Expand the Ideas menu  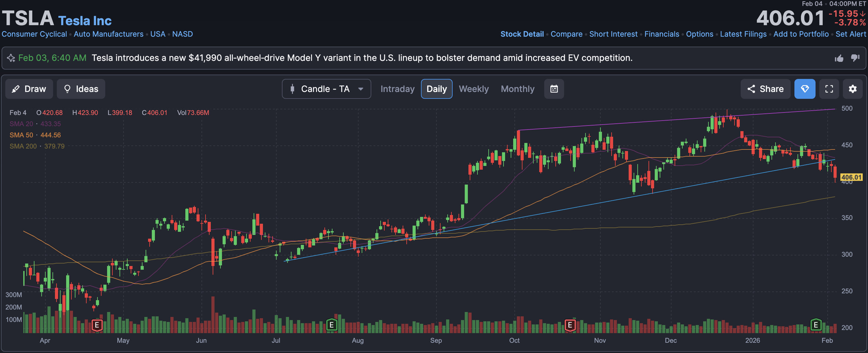coord(81,89)
